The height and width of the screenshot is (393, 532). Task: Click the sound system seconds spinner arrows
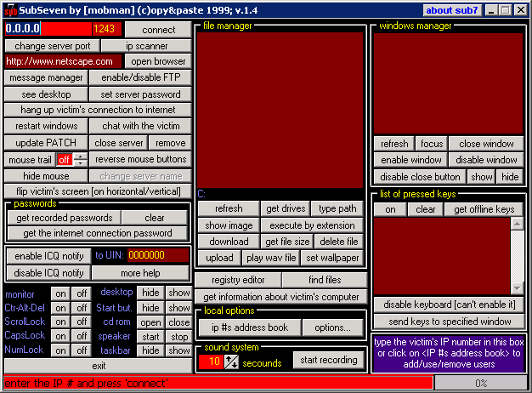[x=231, y=362]
